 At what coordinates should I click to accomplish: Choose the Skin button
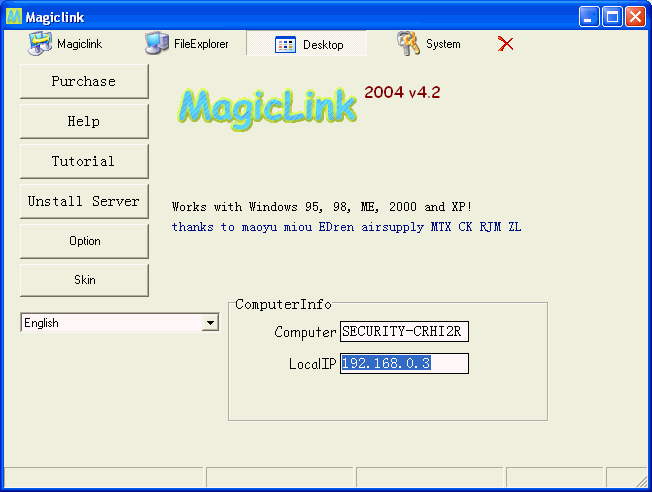[x=84, y=280]
